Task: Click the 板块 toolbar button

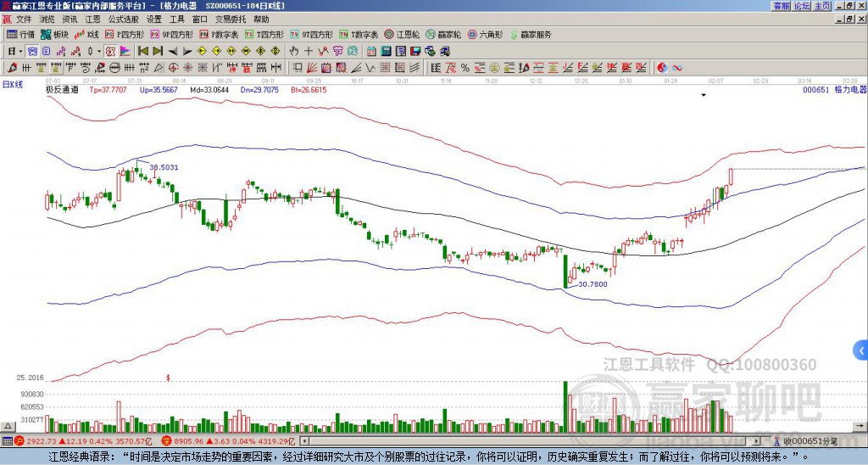Action: pyautogui.click(x=54, y=34)
